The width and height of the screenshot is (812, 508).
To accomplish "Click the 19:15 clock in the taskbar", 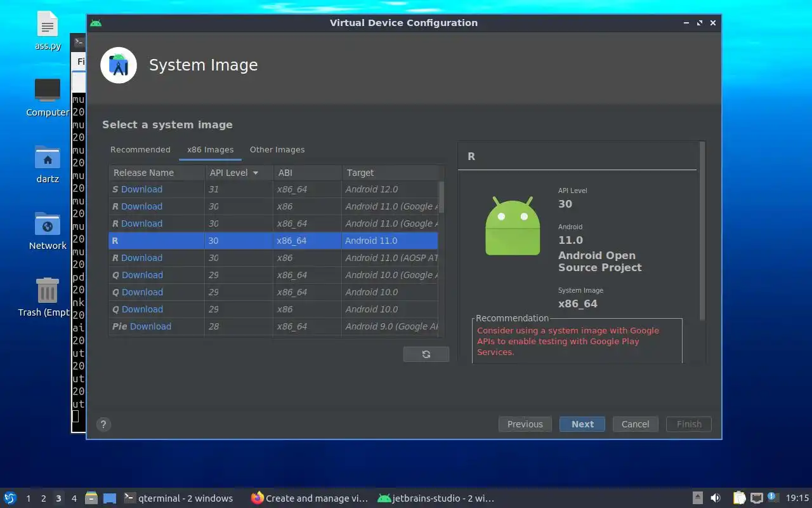I will point(797,498).
